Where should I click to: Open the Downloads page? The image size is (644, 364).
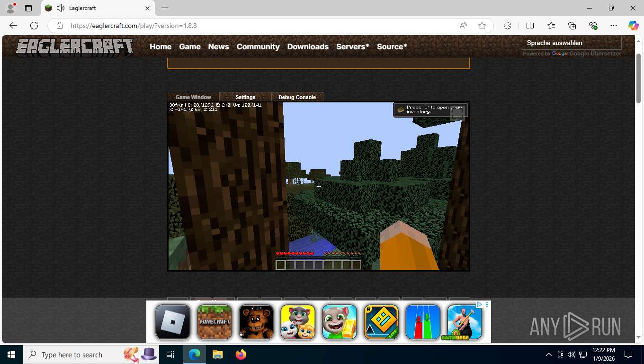tap(308, 46)
